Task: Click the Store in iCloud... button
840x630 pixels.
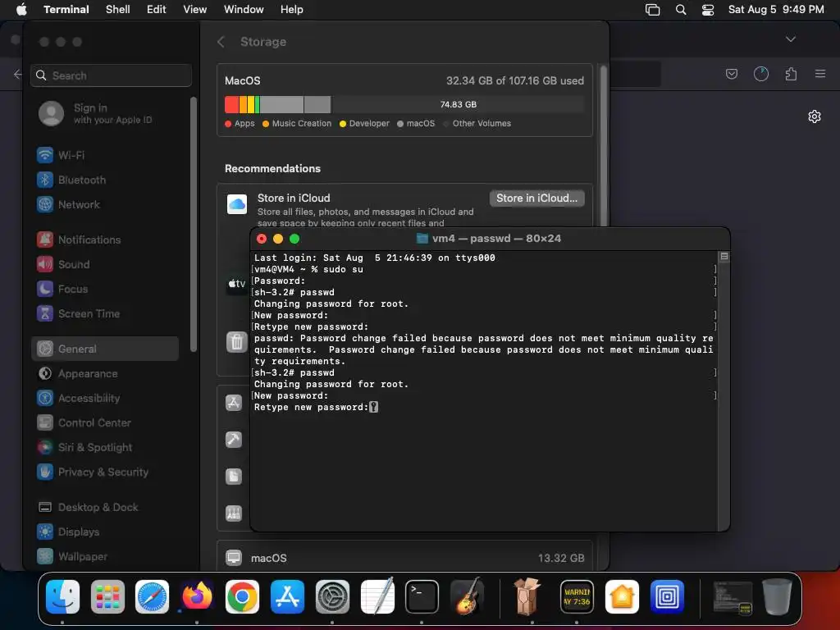Action: [x=536, y=199]
